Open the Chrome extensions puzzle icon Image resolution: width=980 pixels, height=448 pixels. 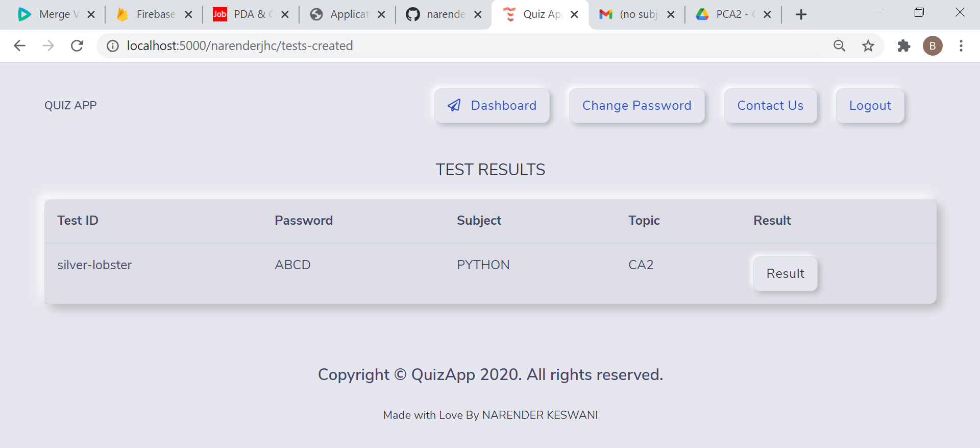pos(903,46)
